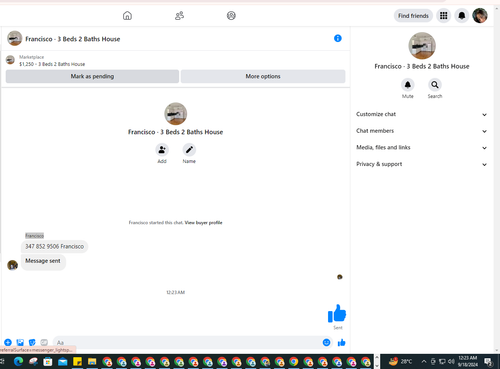
Task: Open the emoji picker in the message box
Action: tap(326, 342)
